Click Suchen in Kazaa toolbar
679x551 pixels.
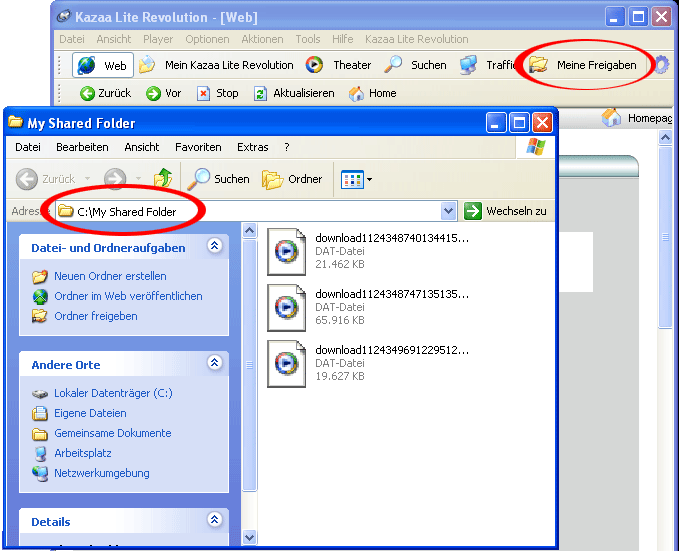415,65
